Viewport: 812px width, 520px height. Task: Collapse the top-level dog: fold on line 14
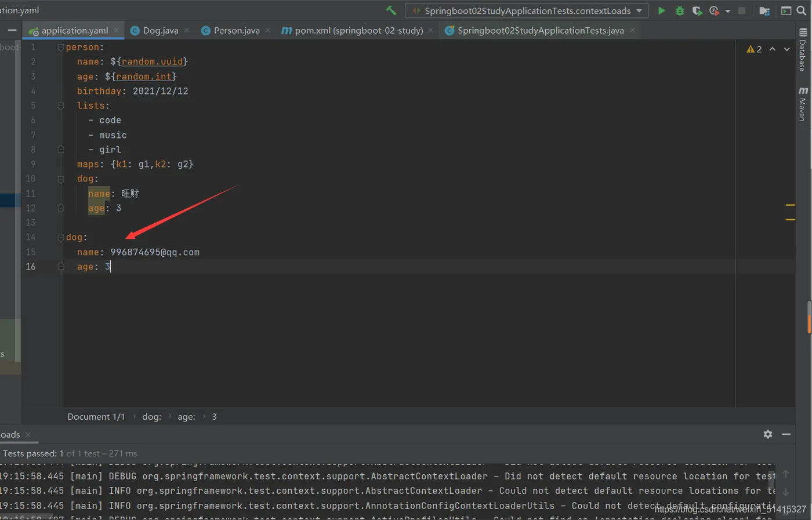[x=60, y=238]
